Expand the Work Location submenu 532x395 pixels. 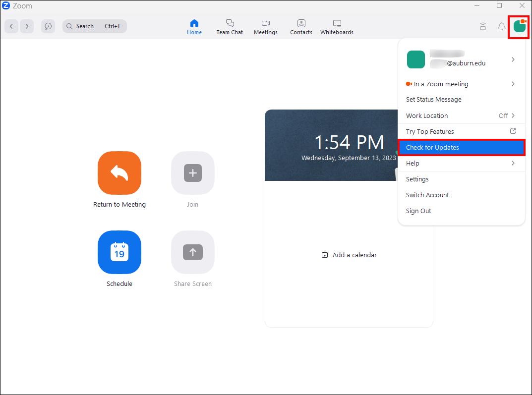pos(461,115)
